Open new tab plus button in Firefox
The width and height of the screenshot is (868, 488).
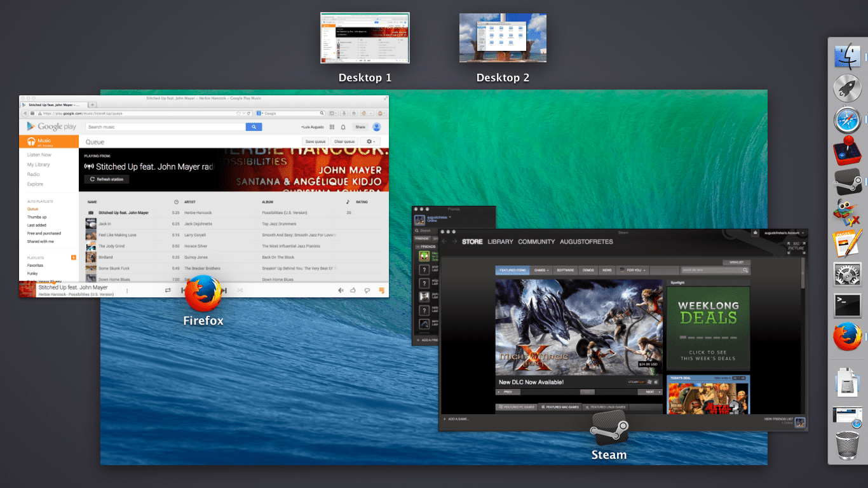point(92,105)
